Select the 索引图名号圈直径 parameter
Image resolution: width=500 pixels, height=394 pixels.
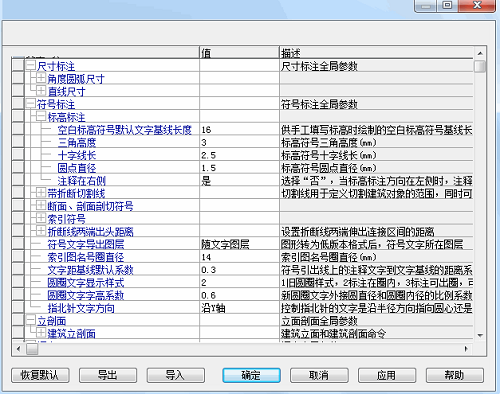[x=86, y=257]
